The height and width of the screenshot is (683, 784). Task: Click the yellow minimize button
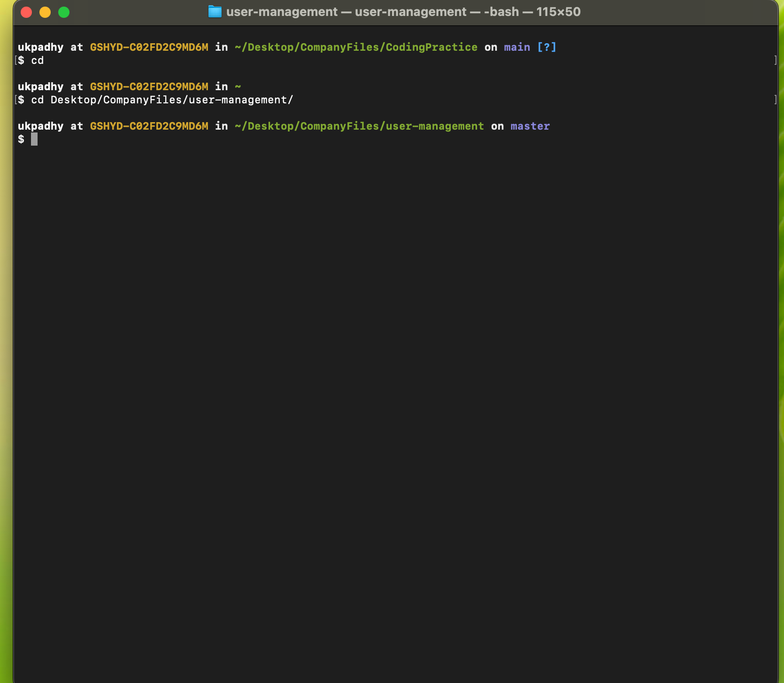[45, 12]
